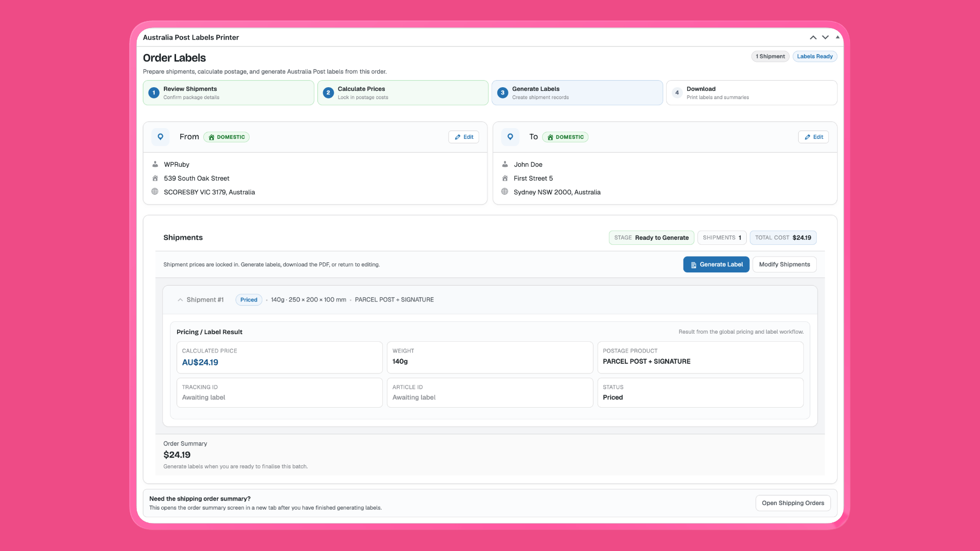This screenshot has width=980, height=551.
Task: Open Shipping Orders summary
Action: (793, 503)
